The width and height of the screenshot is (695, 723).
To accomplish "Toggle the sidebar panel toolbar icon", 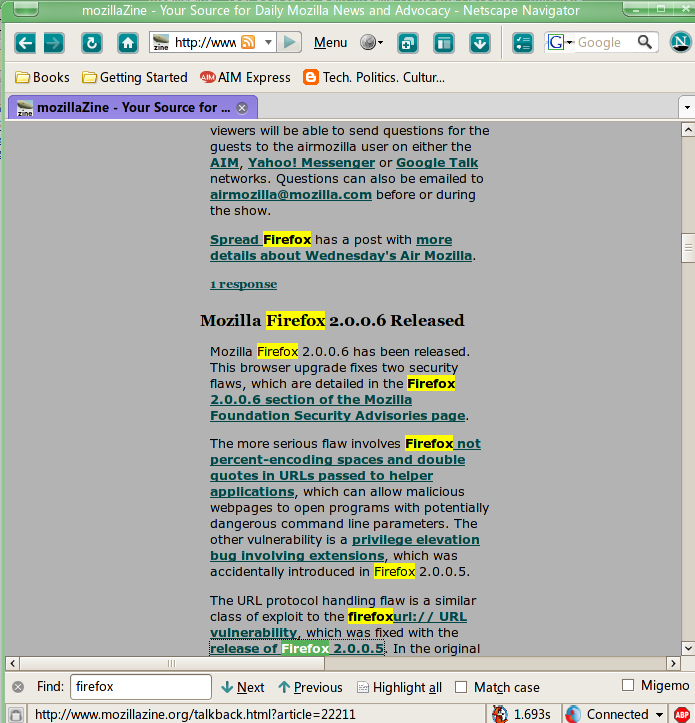I will click(x=444, y=43).
